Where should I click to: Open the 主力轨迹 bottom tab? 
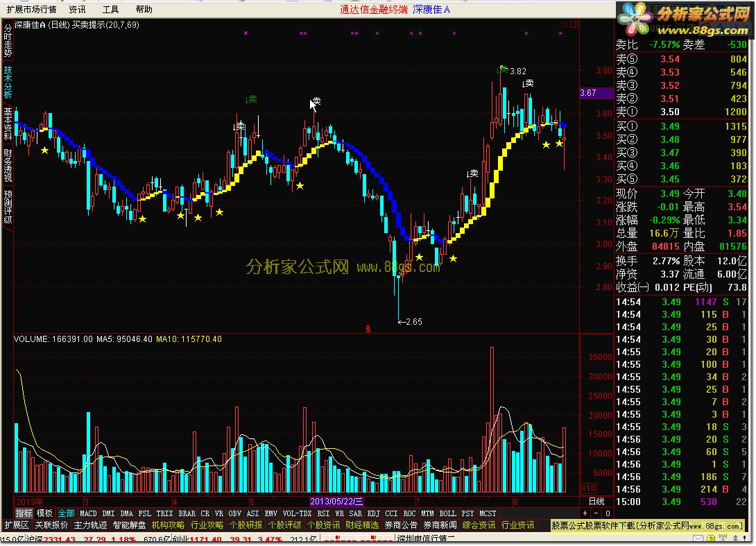click(90, 525)
